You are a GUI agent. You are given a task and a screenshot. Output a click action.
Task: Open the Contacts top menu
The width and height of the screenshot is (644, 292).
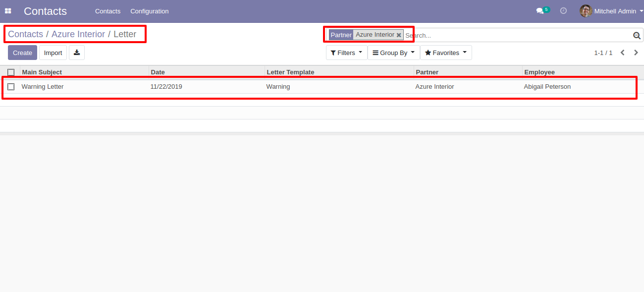[x=107, y=11]
